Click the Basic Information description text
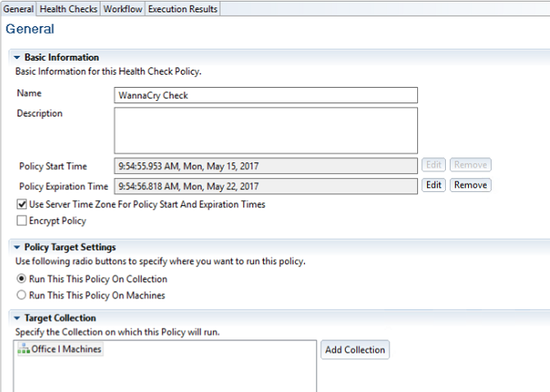This screenshot has height=392, width=550. click(x=108, y=71)
